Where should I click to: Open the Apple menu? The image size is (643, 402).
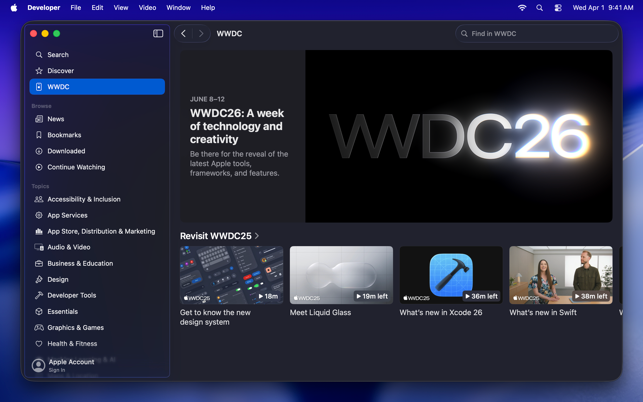(x=14, y=8)
